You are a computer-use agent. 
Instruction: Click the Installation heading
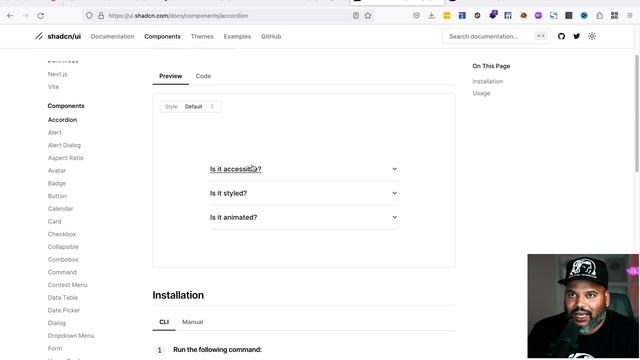(x=178, y=295)
